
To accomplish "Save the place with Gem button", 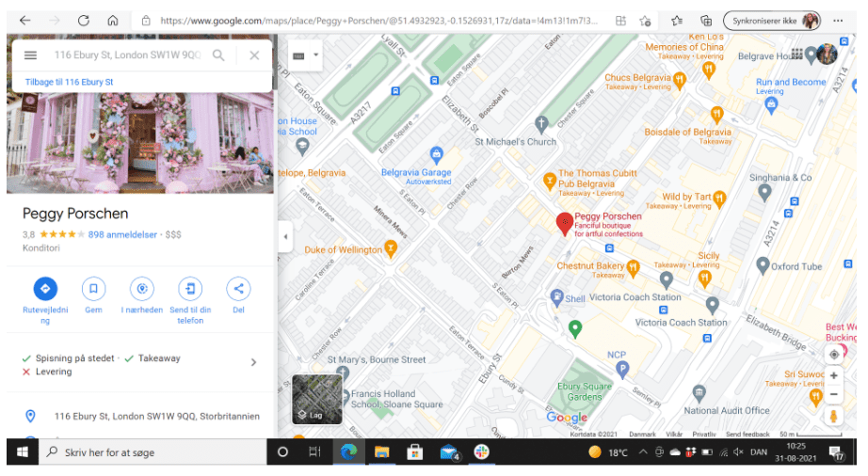I will (x=93, y=289).
